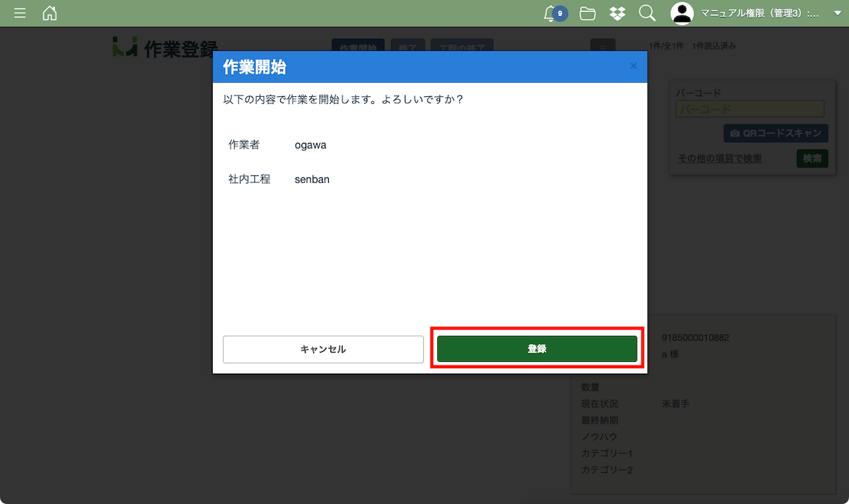Select the 工程の終了 toolbar button
Image resolution: width=849 pixels, height=504 pixels.
click(461, 47)
